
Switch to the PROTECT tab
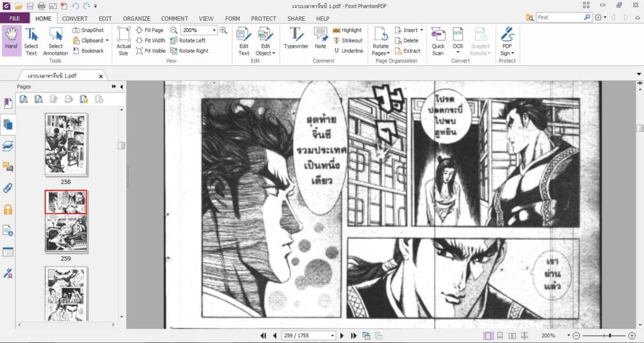tap(264, 18)
